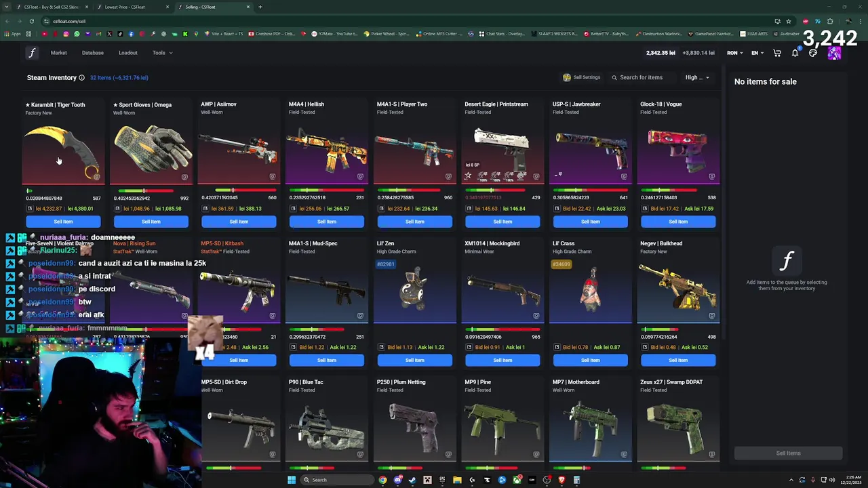Click the Steam Inventory info icon
The width and height of the screenshot is (868, 488).
[81, 78]
